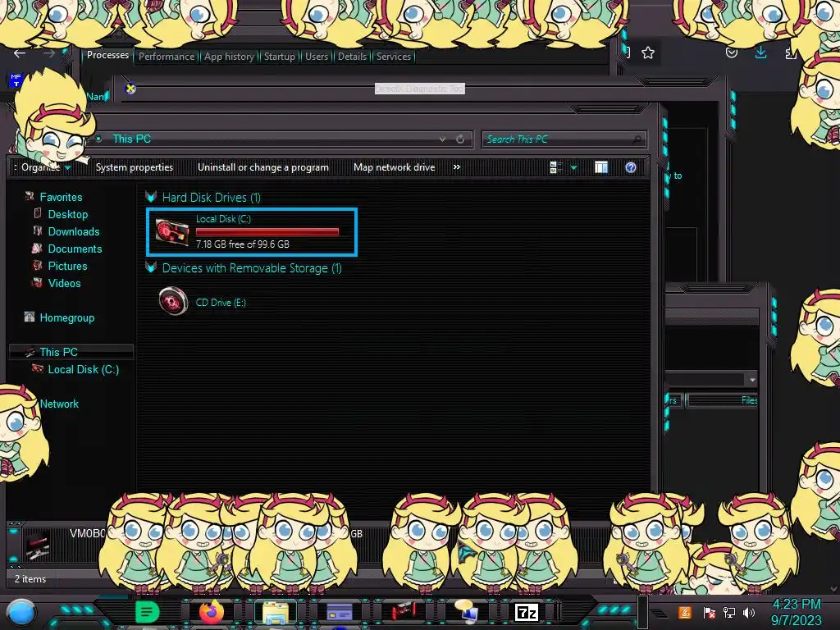Select Homegroup in navigation pane

67,317
